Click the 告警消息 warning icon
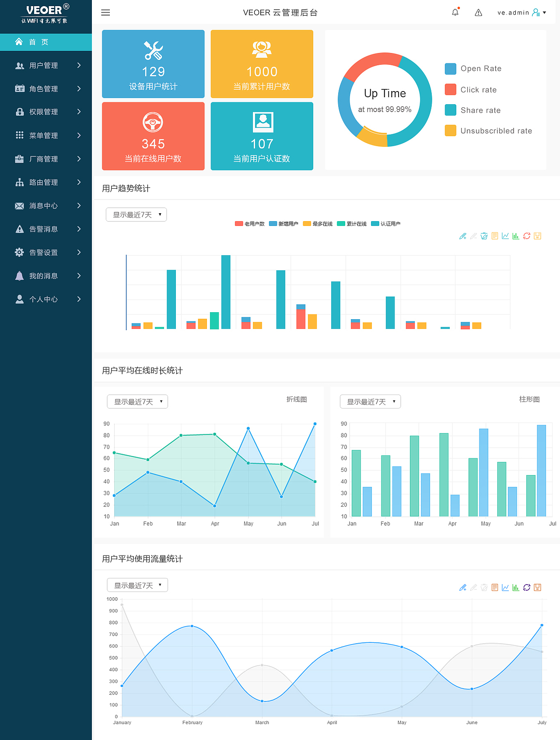 click(20, 229)
